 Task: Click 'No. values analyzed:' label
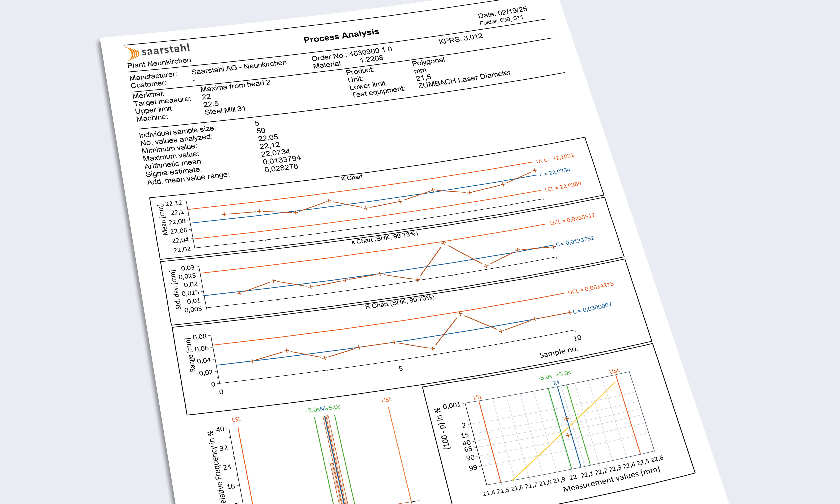(x=176, y=140)
